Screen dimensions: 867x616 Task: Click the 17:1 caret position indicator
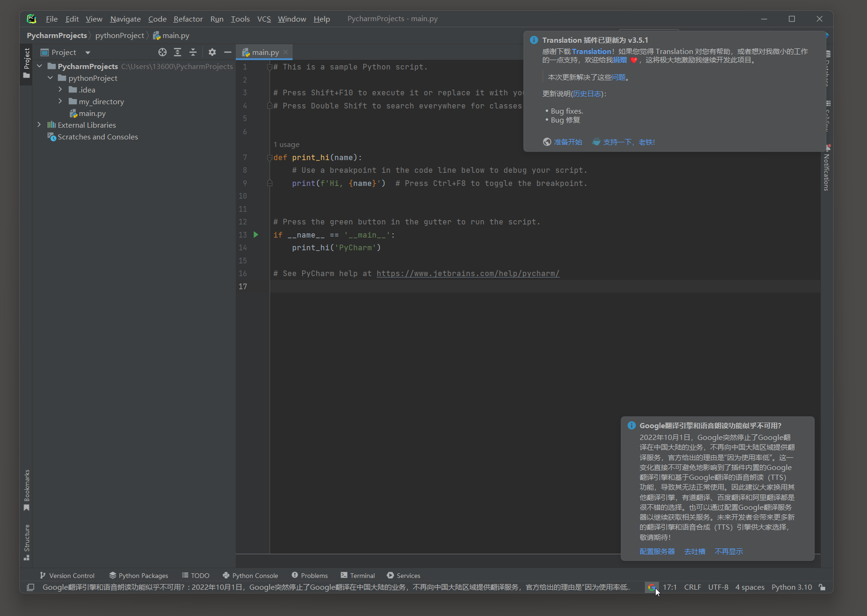[670, 587]
